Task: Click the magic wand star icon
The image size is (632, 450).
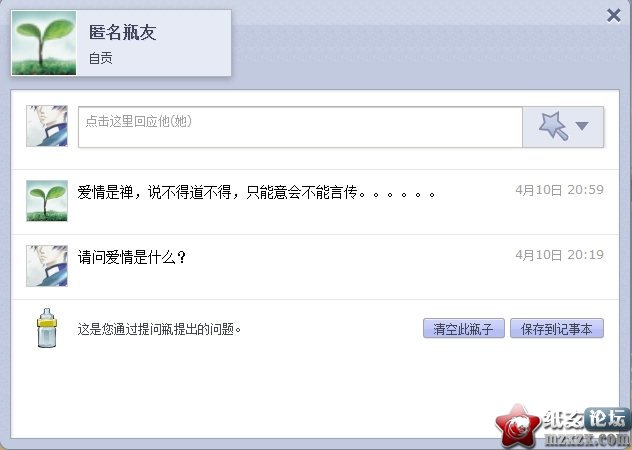Action: (x=554, y=126)
